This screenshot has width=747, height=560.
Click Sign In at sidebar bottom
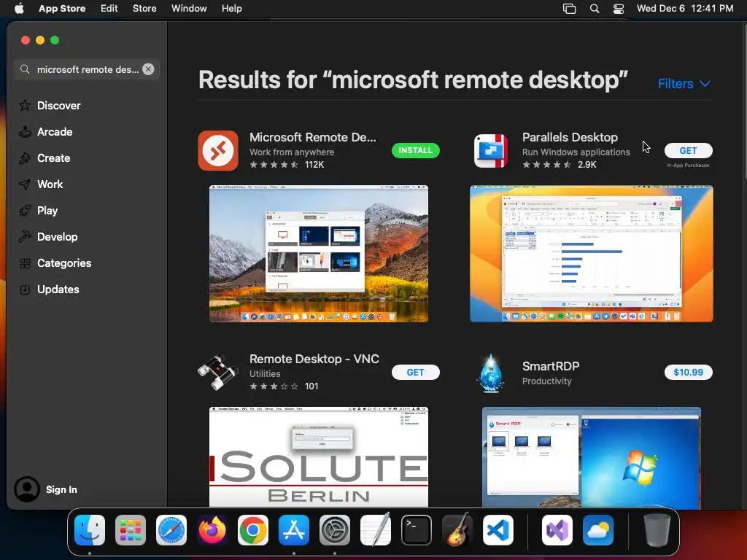tap(61, 489)
